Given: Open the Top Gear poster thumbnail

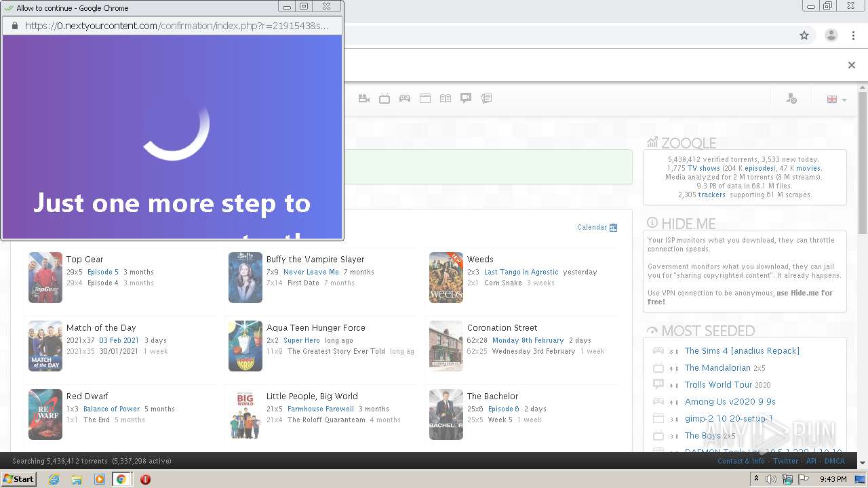Looking at the screenshot, I should 45,277.
